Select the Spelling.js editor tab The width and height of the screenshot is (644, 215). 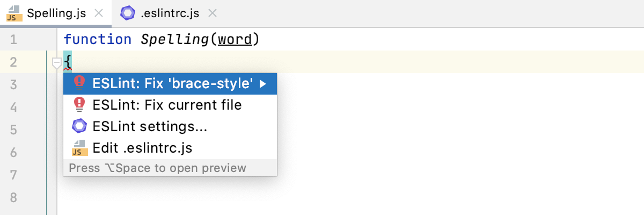[56, 13]
